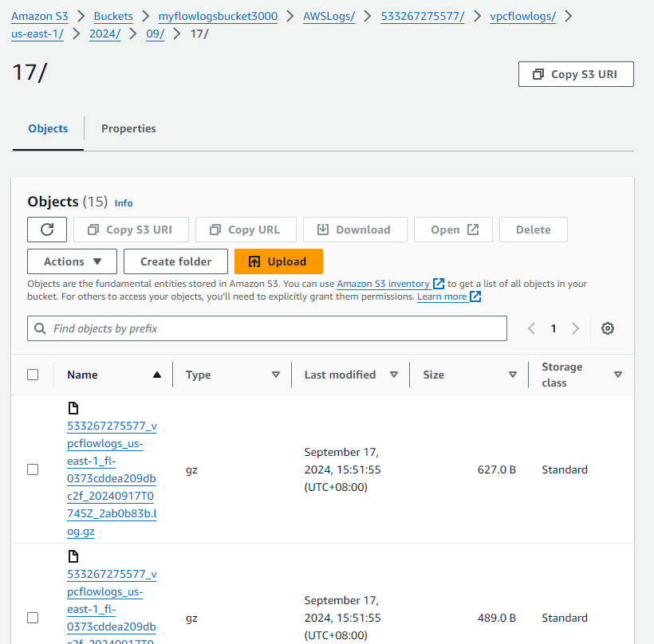Expand the Actions dropdown menu
The image size is (654, 644).
tap(72, 261)
